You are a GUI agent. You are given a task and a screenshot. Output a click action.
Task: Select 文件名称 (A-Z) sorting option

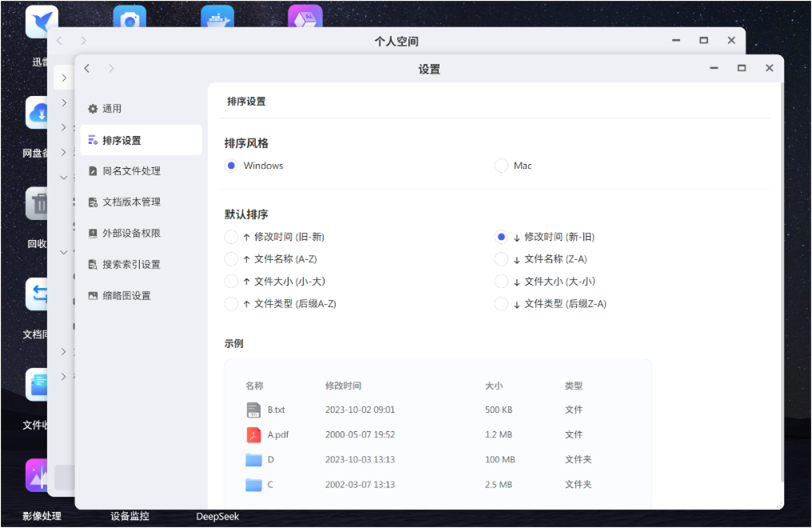click(231, 259)
